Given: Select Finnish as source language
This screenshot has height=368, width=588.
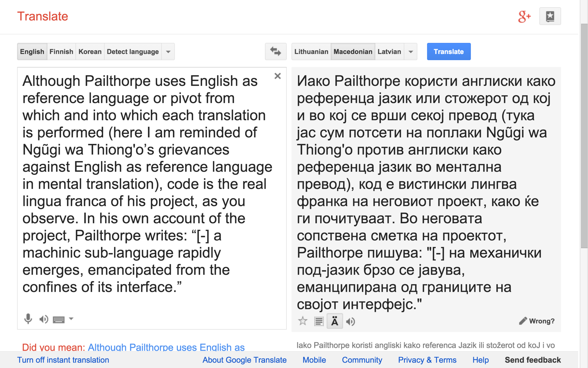Looking at the screenshot, I should 61,52.
